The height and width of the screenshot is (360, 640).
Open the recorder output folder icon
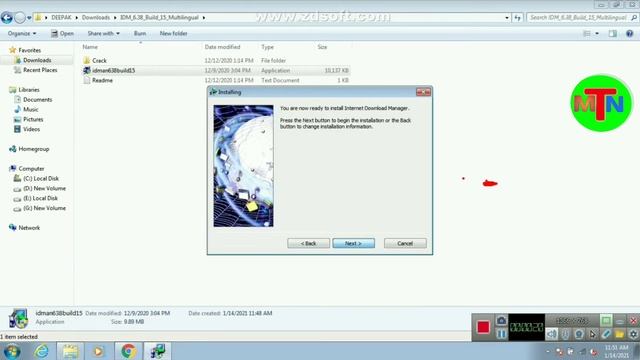[x=620, y=334]
